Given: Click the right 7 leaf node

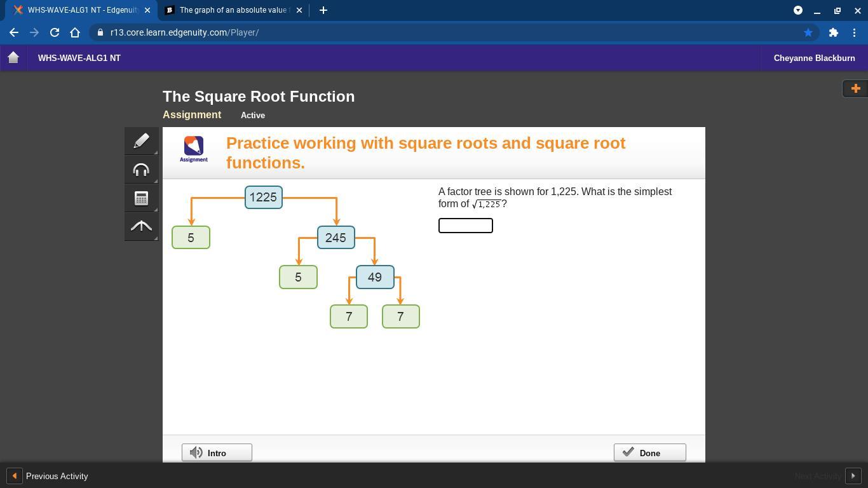Looking at the screenshot, I should 401,316.
